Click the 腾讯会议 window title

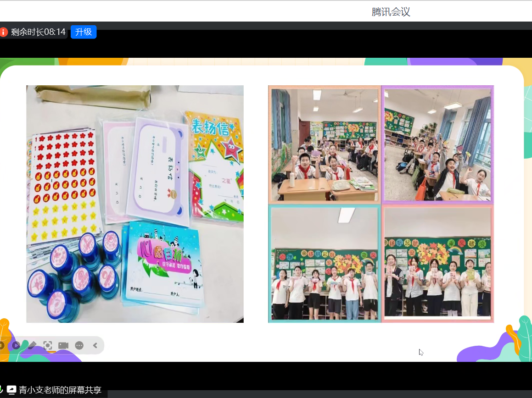pos(391,12)
